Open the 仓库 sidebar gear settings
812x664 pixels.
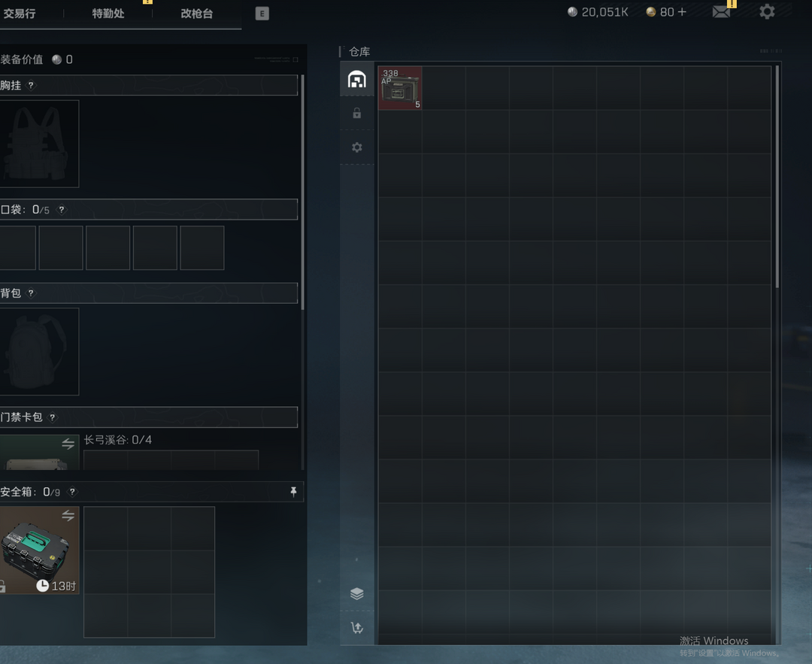coord(357,147)
